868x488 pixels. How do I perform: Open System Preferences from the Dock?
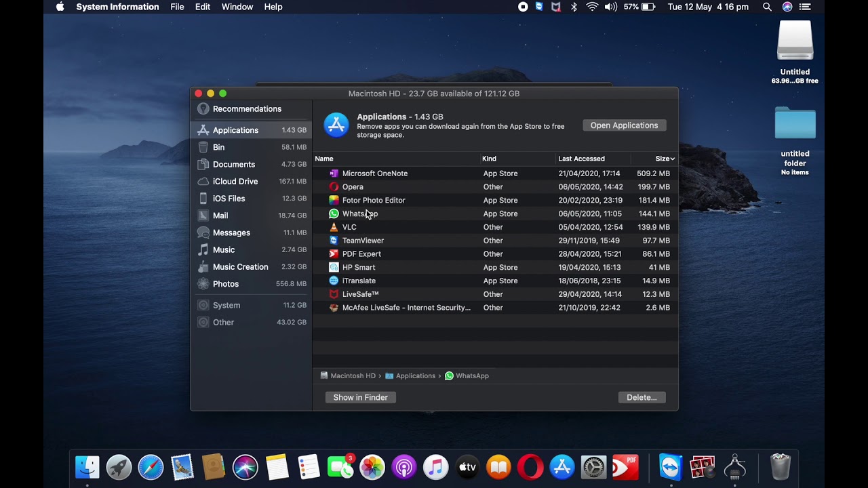pos(593,467)
